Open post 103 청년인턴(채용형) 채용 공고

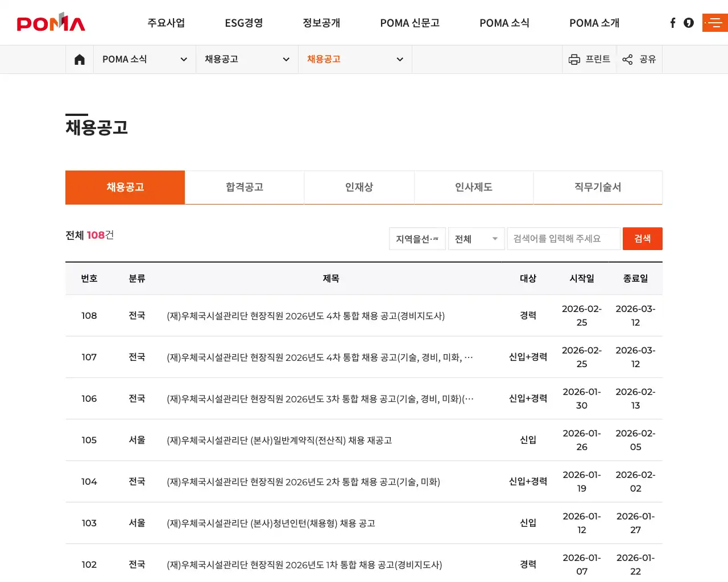271,523
